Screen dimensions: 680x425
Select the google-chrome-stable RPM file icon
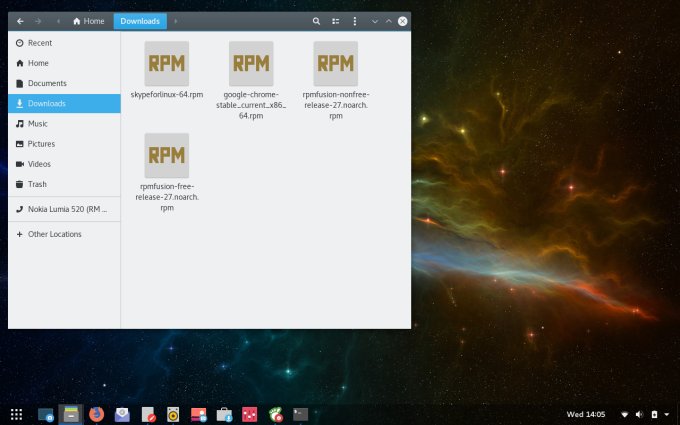pyautogui.click(x=251, y=64)
